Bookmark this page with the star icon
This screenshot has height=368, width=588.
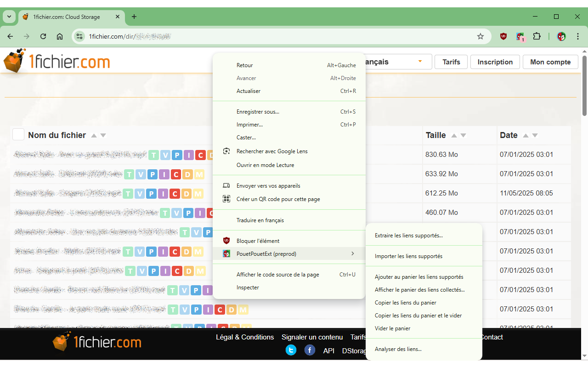point(481,36)
